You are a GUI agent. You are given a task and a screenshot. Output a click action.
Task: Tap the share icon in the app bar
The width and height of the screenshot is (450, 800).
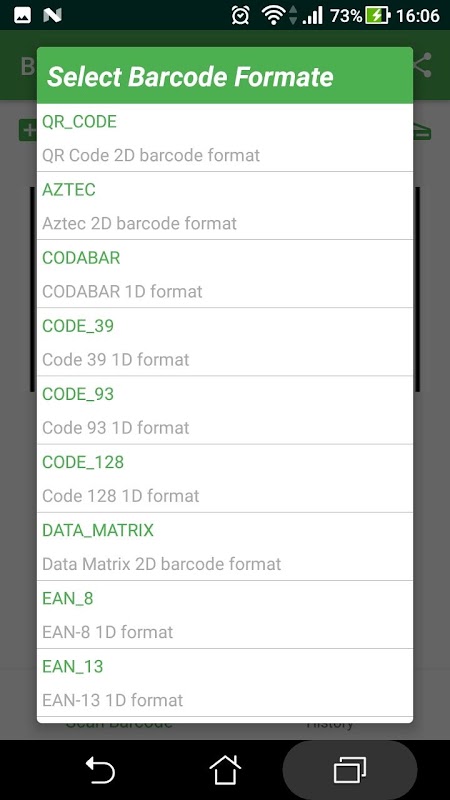coord(423,65)
